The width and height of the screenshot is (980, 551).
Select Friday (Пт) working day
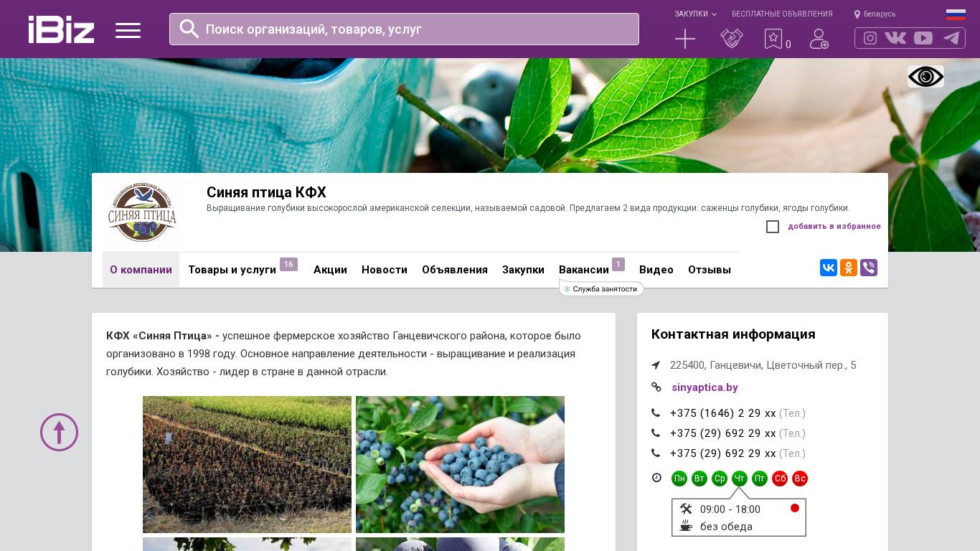(x=760, y=479)
